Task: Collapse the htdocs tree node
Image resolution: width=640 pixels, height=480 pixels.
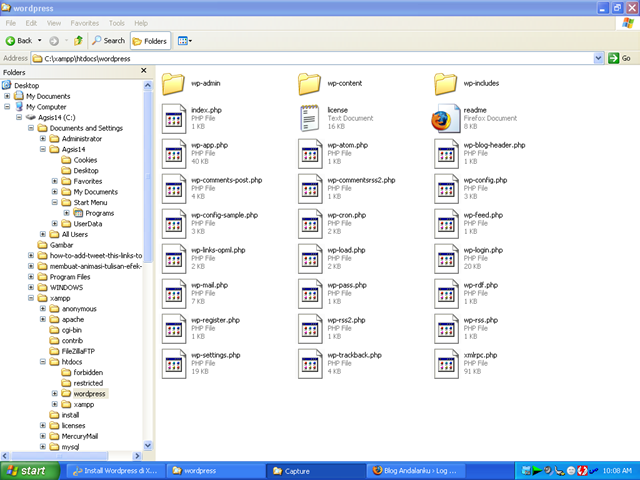Action: pos(42,362)
